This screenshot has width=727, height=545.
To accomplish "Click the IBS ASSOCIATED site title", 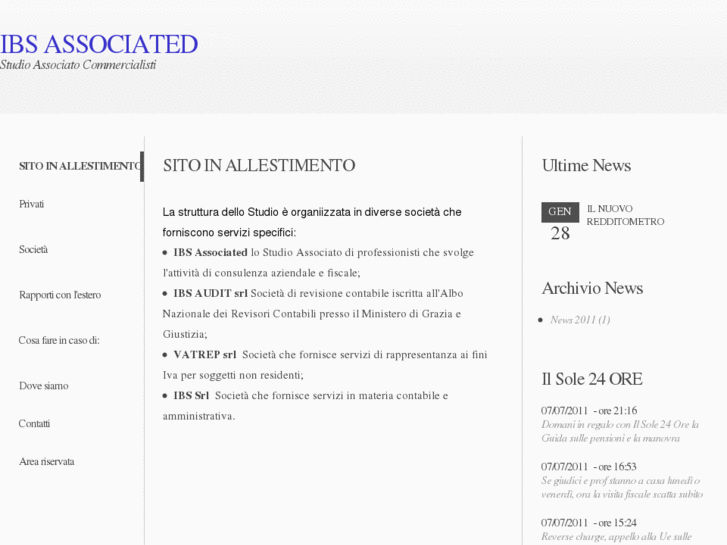I will click(99, 45).
